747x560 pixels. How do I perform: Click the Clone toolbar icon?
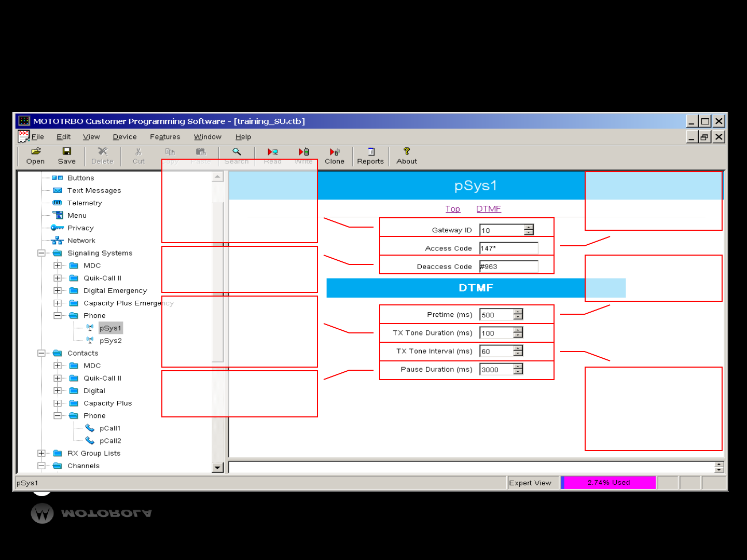(x=335, y=156)
